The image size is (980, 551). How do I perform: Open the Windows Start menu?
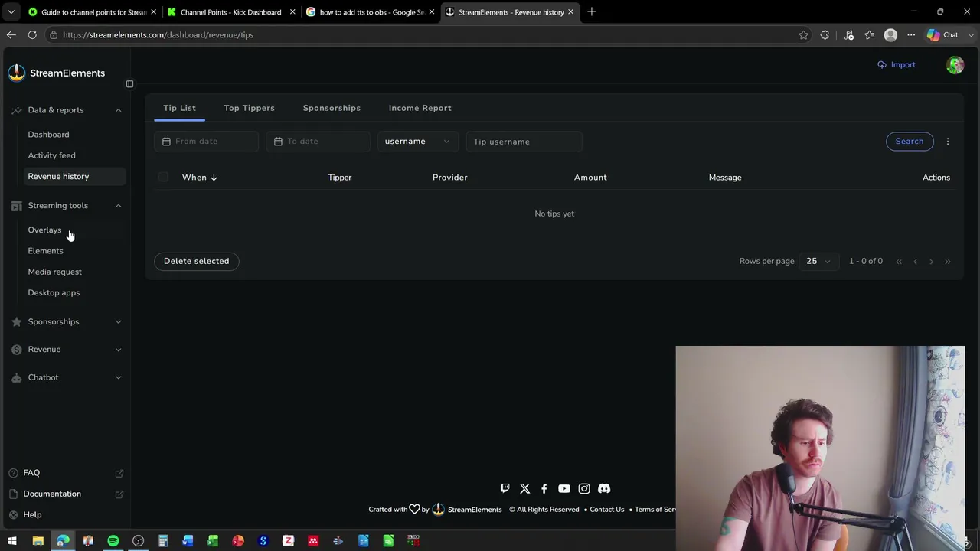tap(12, 541)
